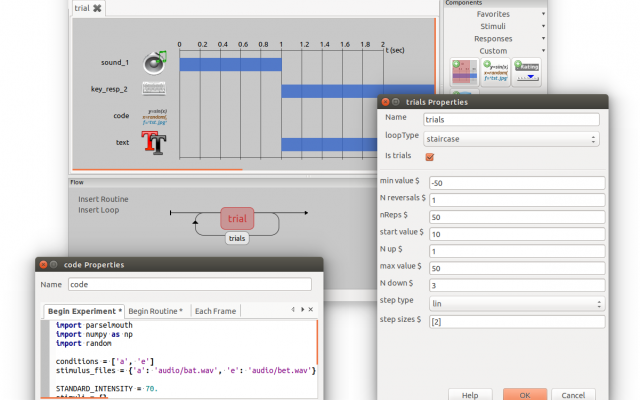
Task: Click the stimulus_files code line
Action: (186, 371)
